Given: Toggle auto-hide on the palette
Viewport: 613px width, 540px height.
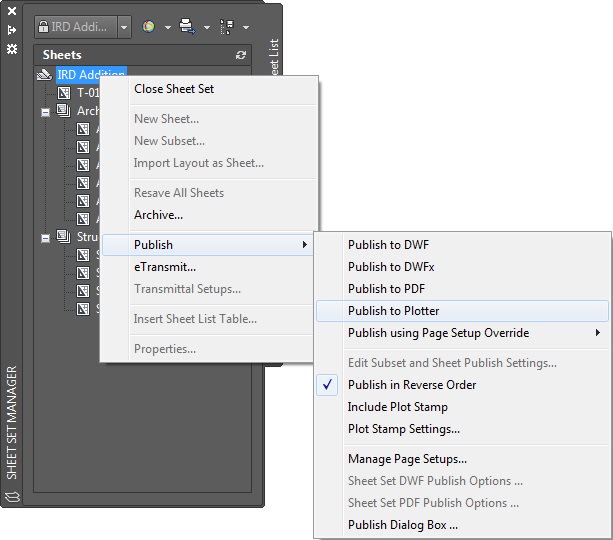Looking at the screenshot, I should coord(12,30).
